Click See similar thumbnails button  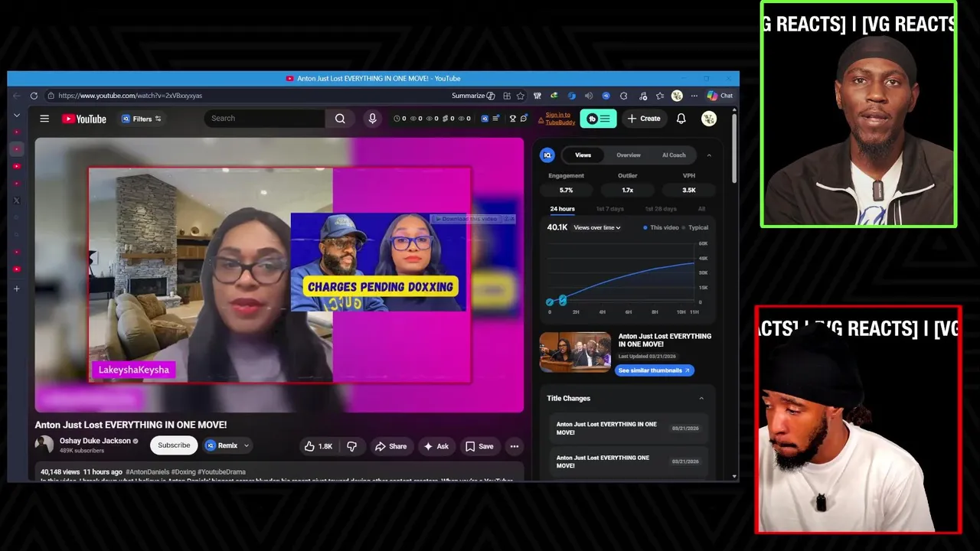(x=655, y=370)
